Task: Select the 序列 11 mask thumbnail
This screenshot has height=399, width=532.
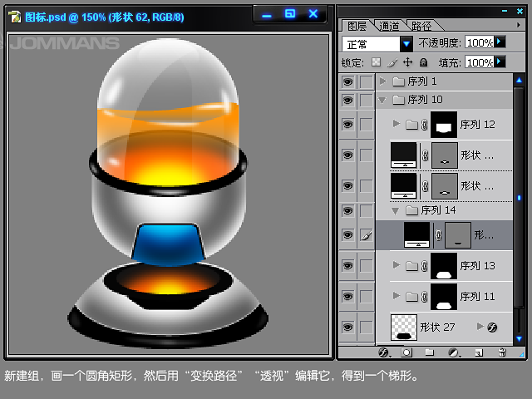Action: click(x=444, y=297)
